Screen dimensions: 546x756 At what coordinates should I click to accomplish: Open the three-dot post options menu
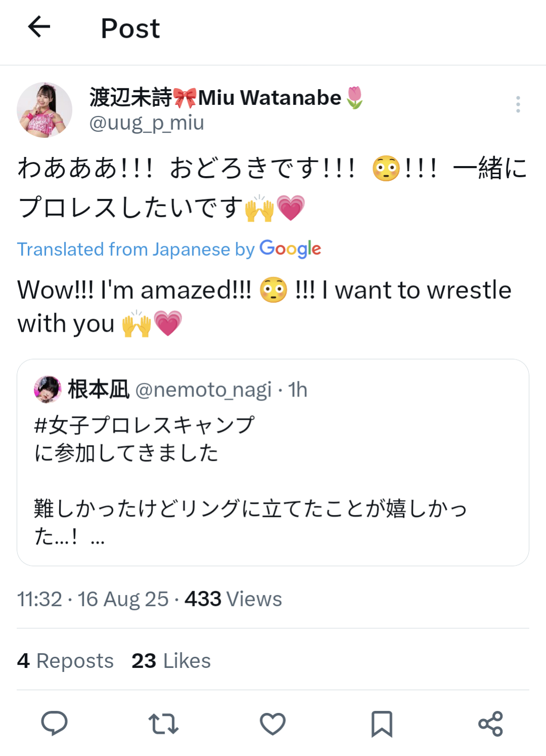pos(518,104)
